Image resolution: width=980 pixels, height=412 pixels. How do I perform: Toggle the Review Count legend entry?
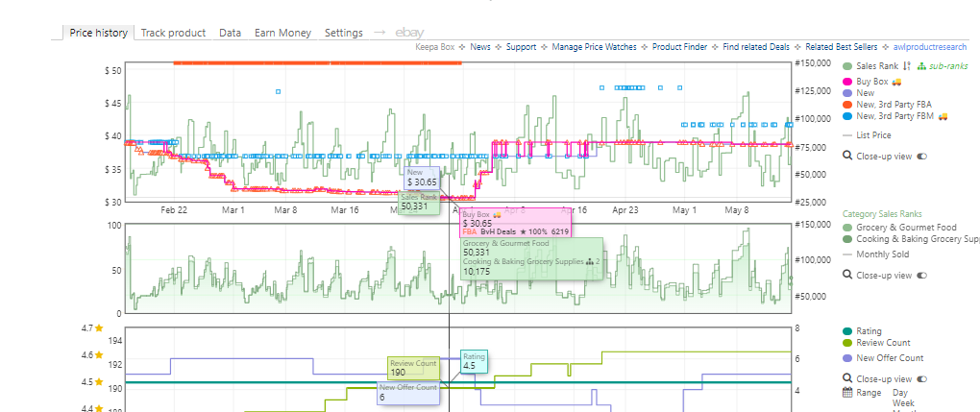(876, 343)
